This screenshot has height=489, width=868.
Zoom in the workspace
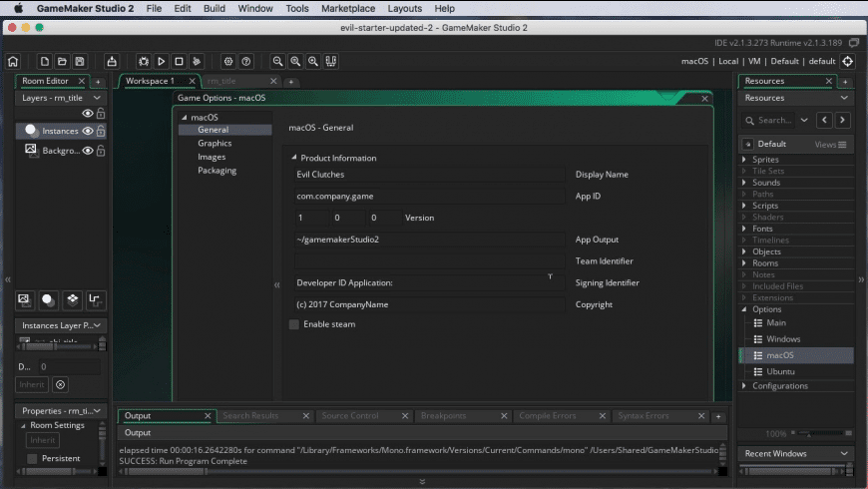(313, 62)
